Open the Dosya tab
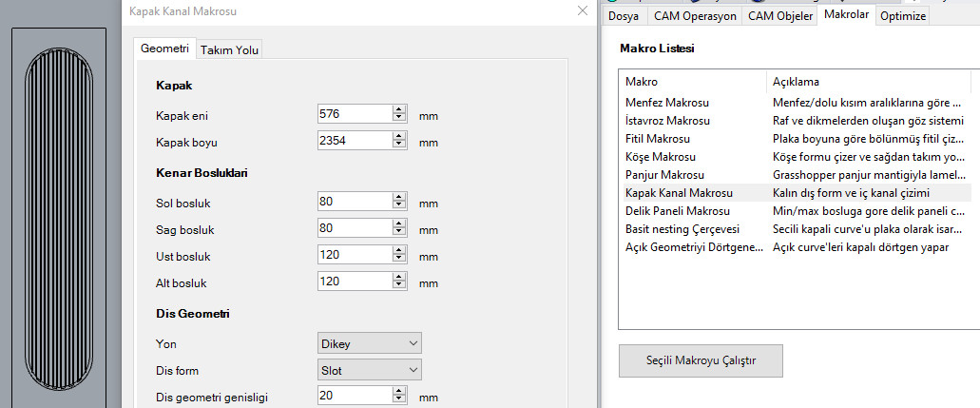 click(x=624, y=16)
